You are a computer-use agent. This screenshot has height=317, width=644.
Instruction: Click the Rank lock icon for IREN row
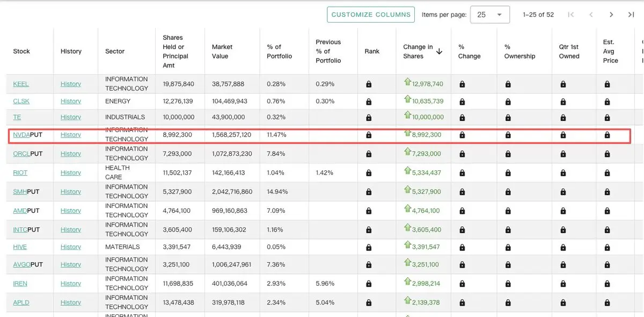(x=369, y=284)
